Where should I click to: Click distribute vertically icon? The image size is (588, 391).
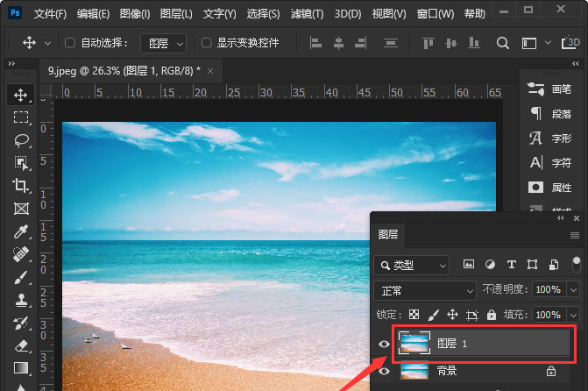(x=390, y=43)
